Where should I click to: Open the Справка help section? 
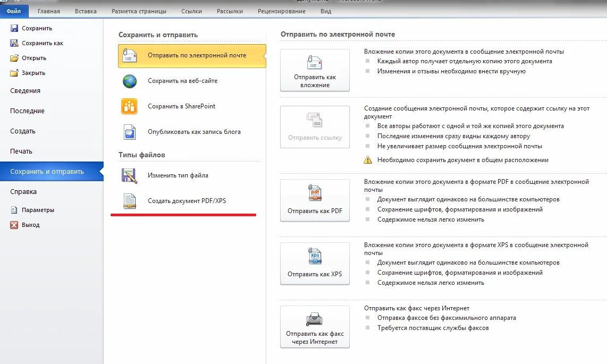(23, 192)
